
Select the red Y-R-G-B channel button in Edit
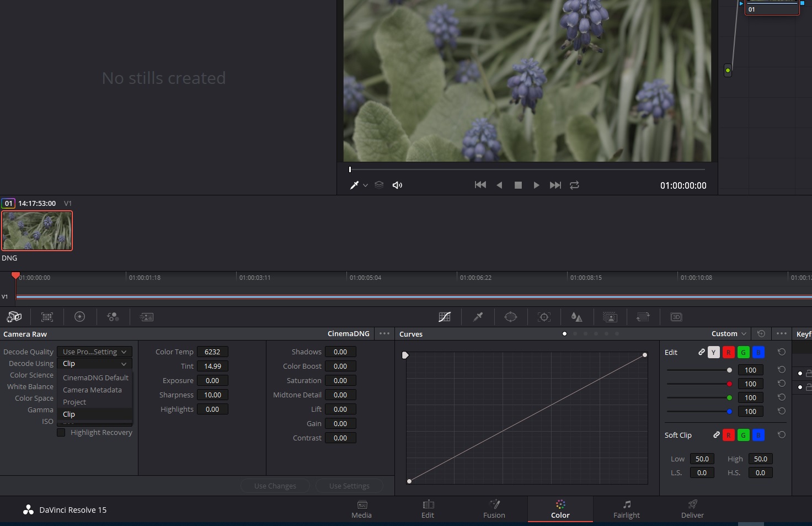click(728, 352)
